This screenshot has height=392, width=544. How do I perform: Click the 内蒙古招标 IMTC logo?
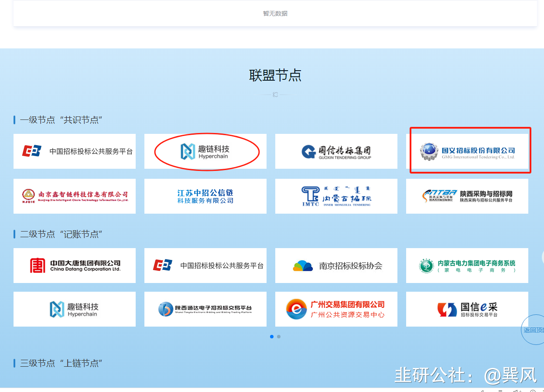(x=336, y=196)
